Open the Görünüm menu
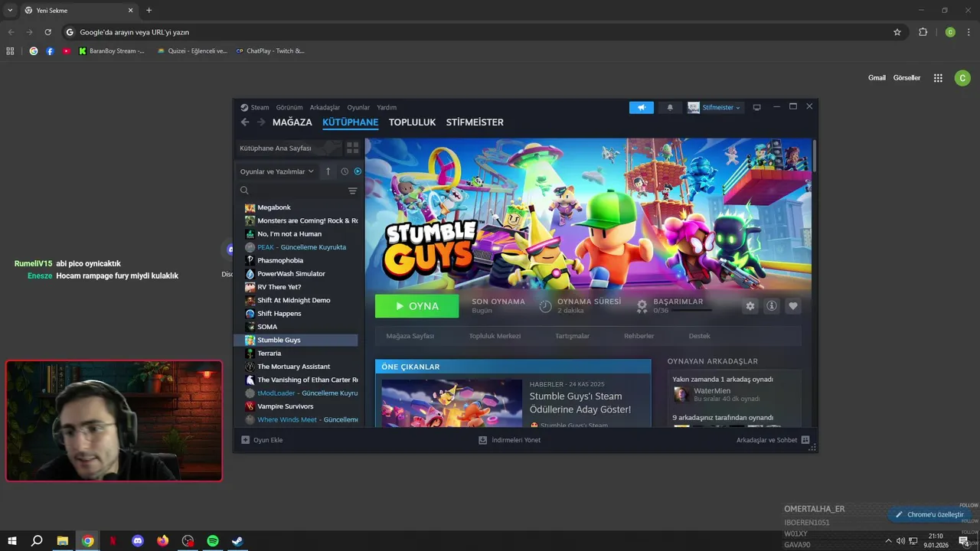The height and width of the screenshot is (551, 980). (x=289, y=108)
